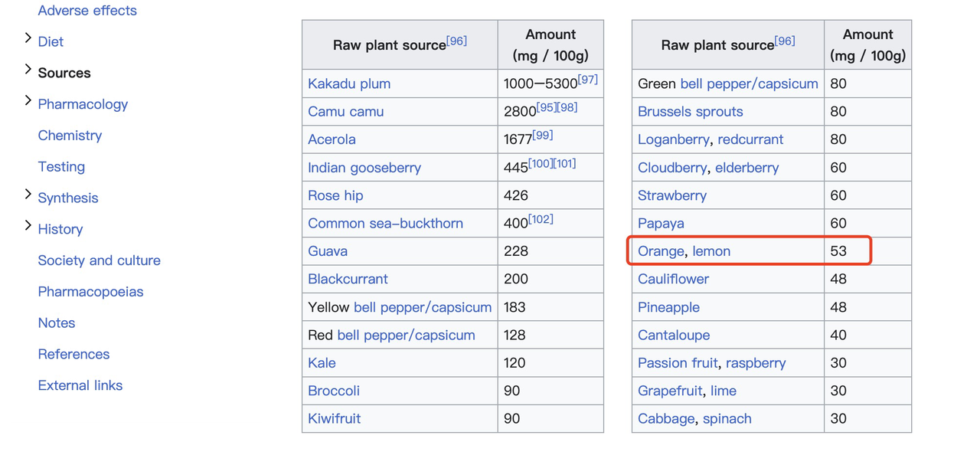Expand the Diet section chevron
The image size is (980, 455).
(28, 38)
